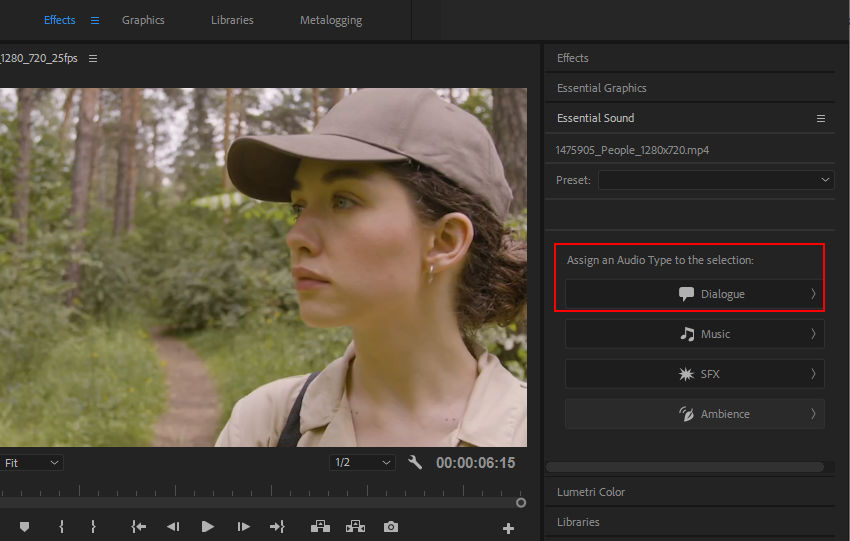Play the program monitor video
850x541 pixels.
coord(207,526)
